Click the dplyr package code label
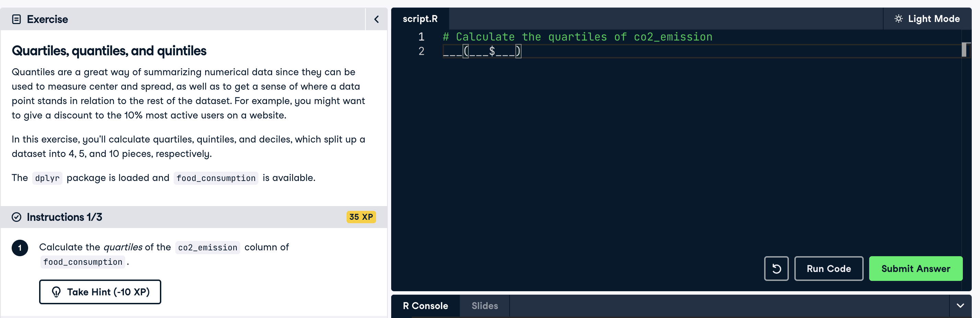Image resolution: width=980 pixels, height=318 pixels. coord(47,178)
